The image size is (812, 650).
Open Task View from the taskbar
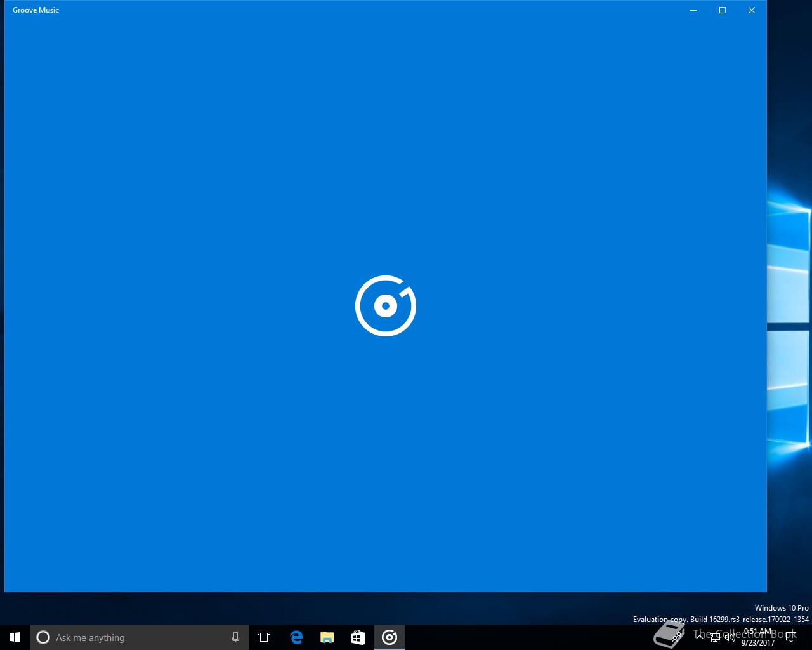[264, 637]
